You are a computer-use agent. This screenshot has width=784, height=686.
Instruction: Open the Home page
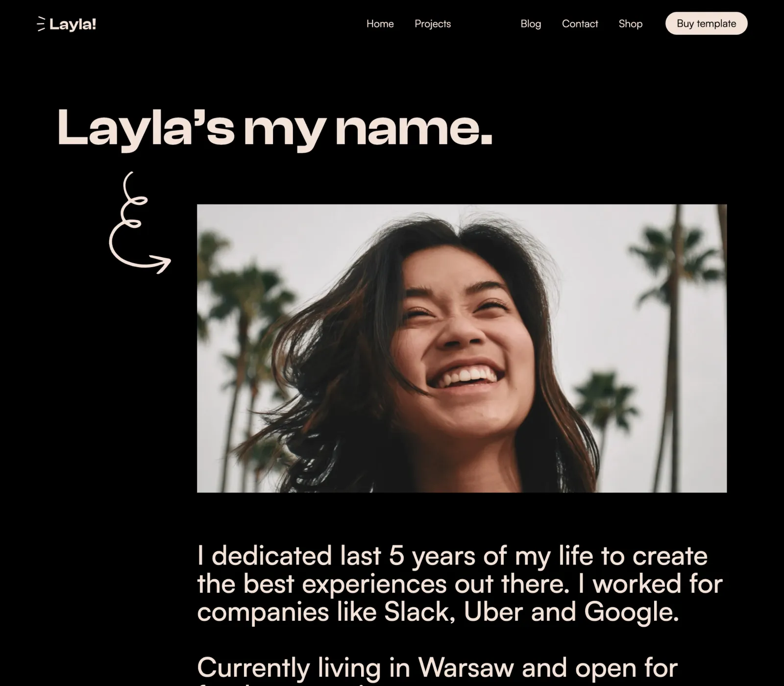tap(380, 24)
